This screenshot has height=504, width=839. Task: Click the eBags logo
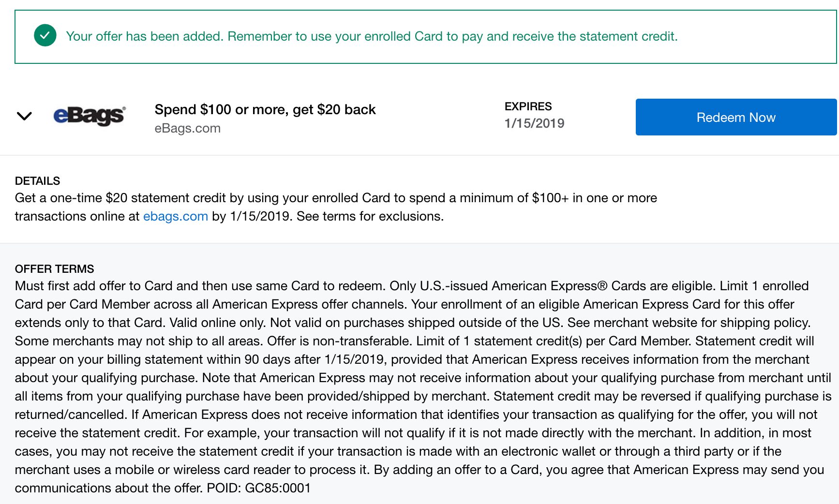pyautogui.click(x=90, y=116)
